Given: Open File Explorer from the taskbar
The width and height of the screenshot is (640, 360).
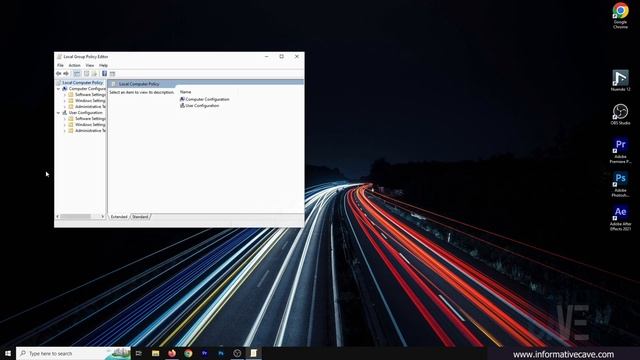Looking at the screenshot, I should 156,353.
